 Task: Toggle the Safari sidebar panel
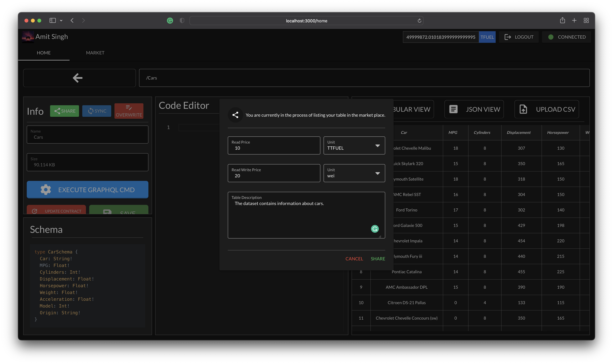click(52, 20)
